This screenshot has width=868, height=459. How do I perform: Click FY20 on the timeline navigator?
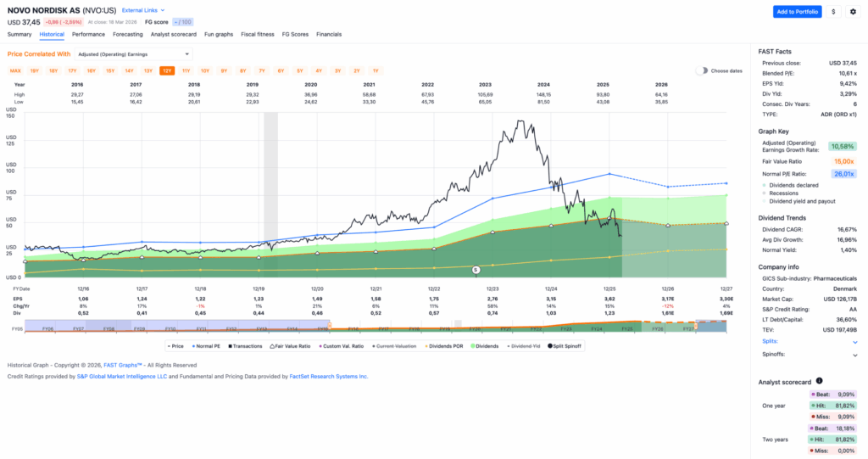[x=475, y=328]
